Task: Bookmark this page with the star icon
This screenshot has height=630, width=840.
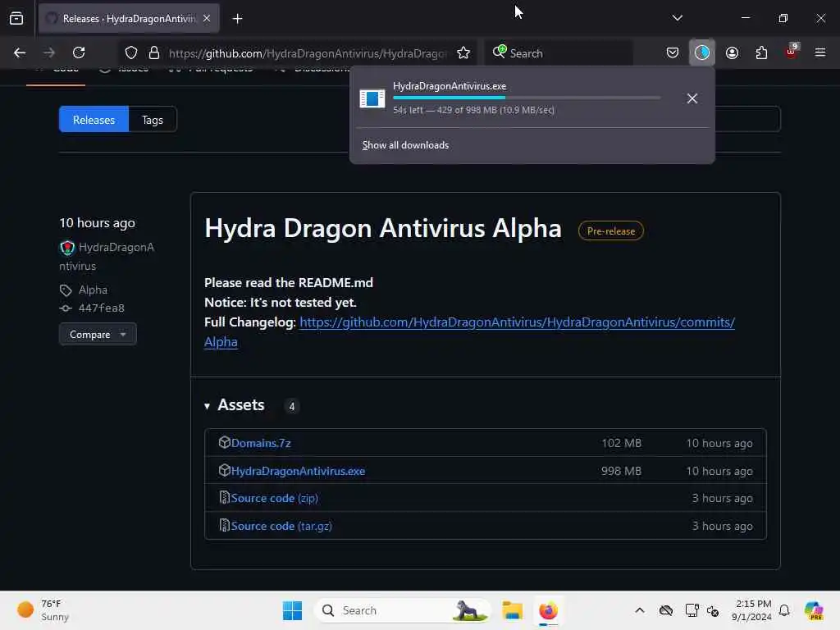Action: pos(463,53)
